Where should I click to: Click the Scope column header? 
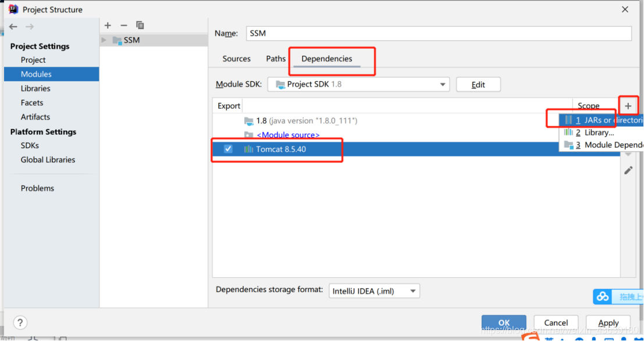point(589,106)
